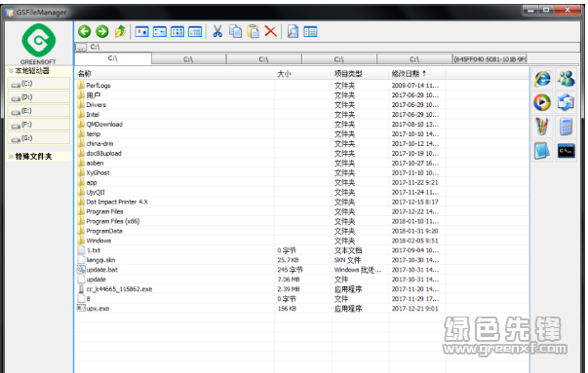Sort by the 名称 column header
Viewport: 588px width, 373px height.
pyautogui.click(x=175, y=73)
